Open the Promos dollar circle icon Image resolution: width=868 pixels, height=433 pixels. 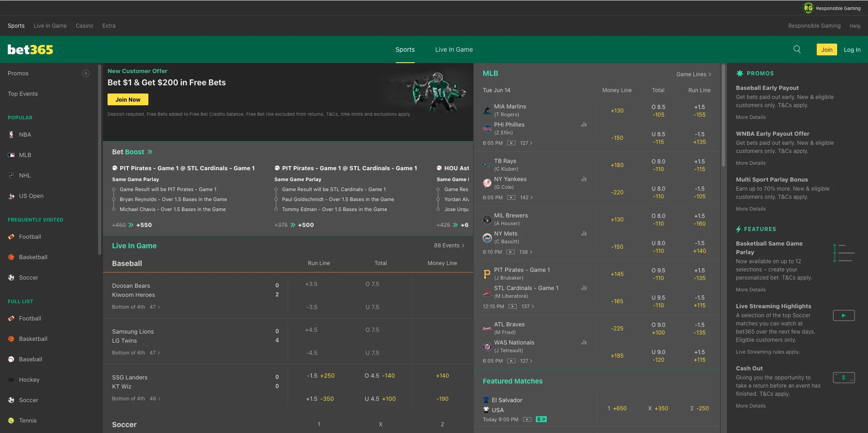pos(86,74)
